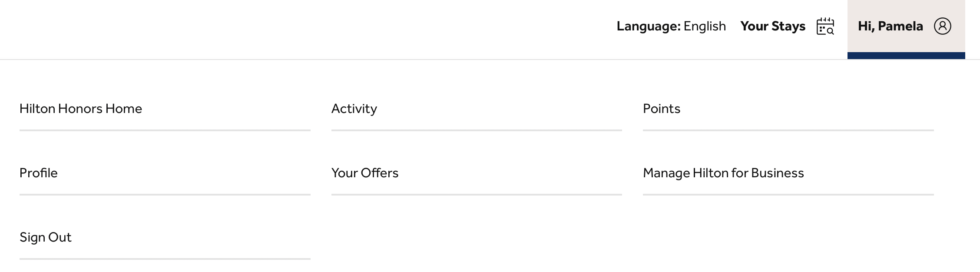Click the divider line beneath Your Offers
This screenshot has width=980, height=272.
[477, 195]
